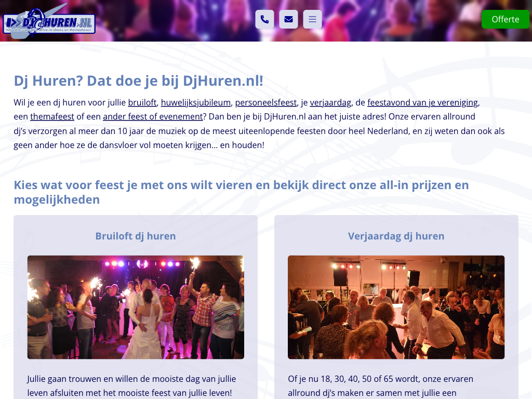Image resolution: width=532 pixels, height=399 pixels.
Task: Open the bruiloft link
Action: pyautogui.click(x=142, y=102)
